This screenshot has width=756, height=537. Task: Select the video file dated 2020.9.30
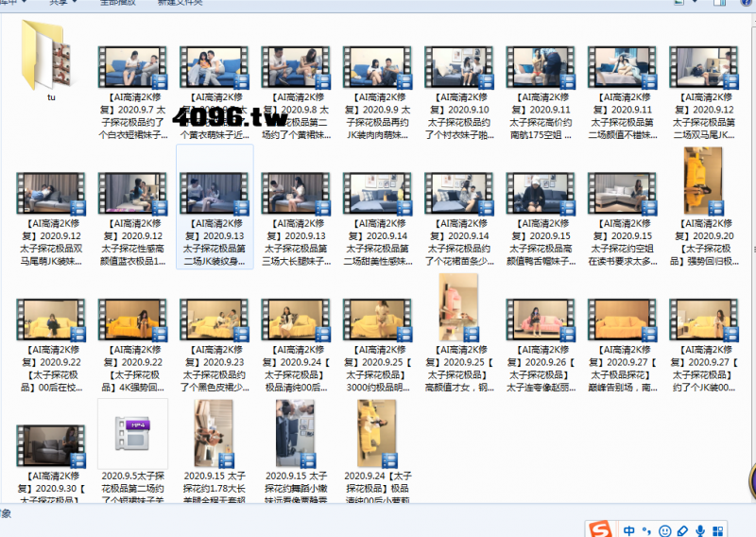tap(51, 445)
